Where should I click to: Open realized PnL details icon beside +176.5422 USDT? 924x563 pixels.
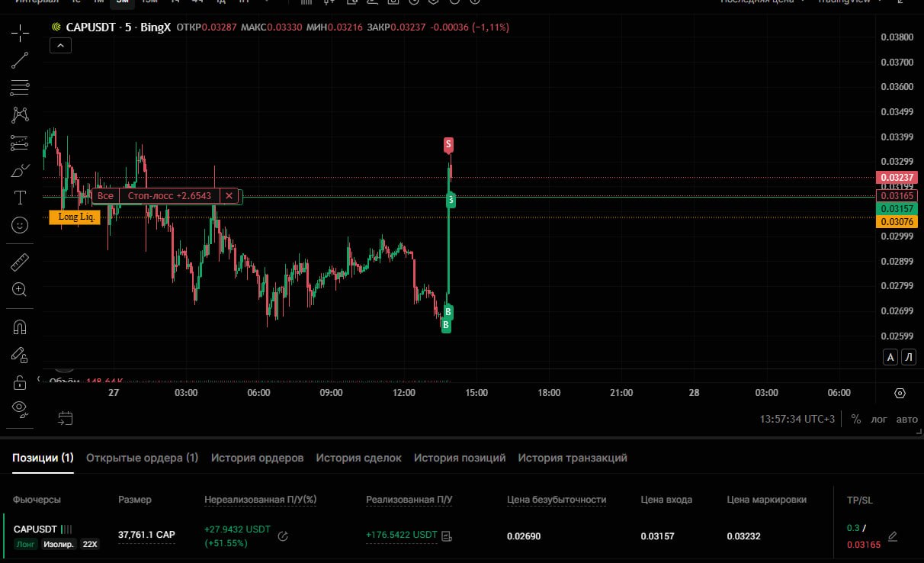click(448, 536)
